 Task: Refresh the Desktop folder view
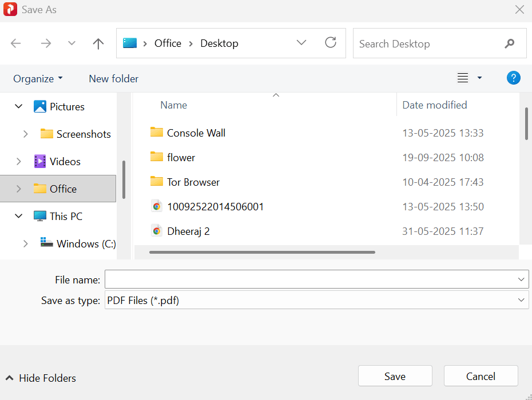pyautogui.click(x=331, y=43)
